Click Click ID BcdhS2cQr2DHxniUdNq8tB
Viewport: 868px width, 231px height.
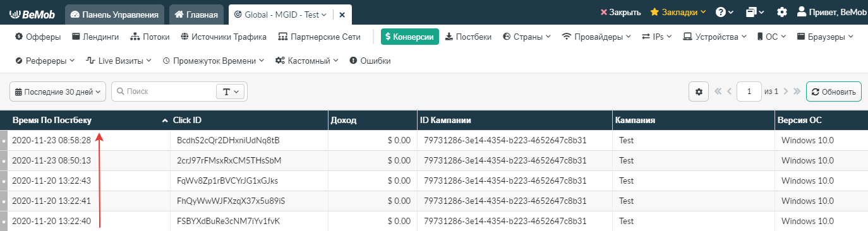pos(228,140)
